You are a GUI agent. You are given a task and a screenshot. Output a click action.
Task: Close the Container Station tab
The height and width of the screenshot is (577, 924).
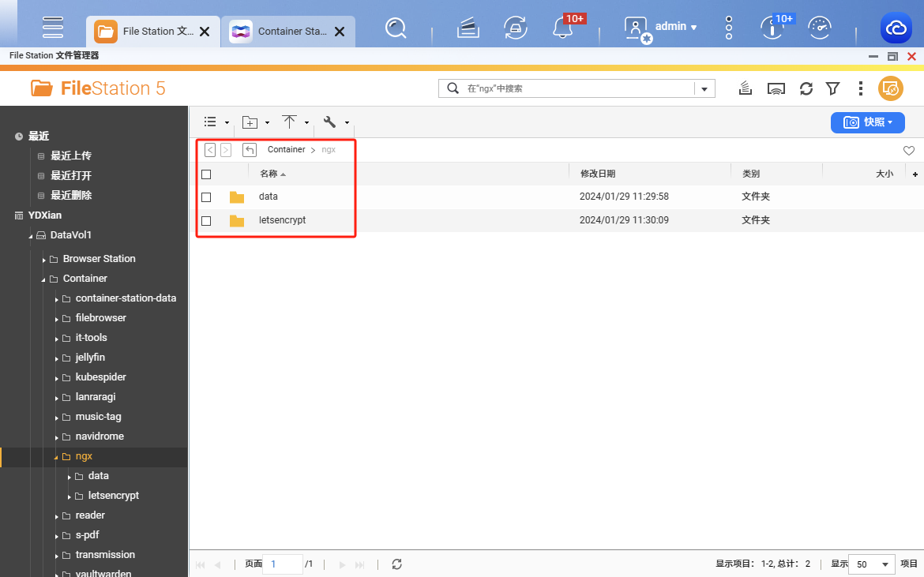pyautogui.click(x=340, y=32)
